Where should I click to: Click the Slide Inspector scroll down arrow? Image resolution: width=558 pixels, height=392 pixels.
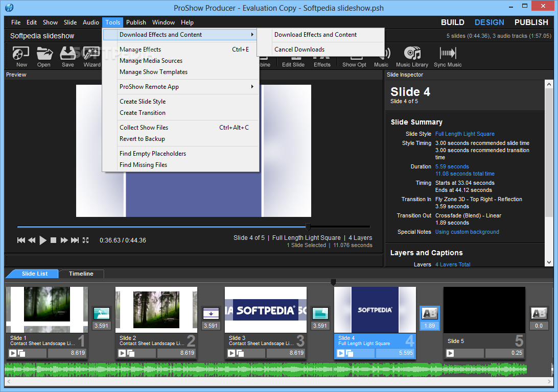pos(549,262)
